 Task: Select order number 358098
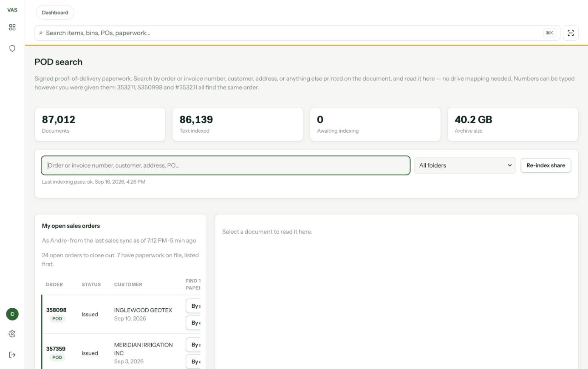tap(57, 310)
